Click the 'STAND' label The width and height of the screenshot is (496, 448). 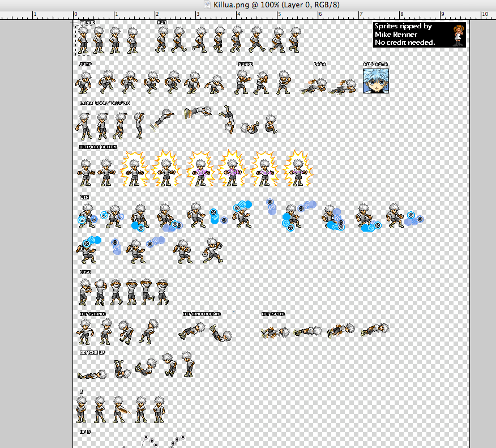click(87, 23)
